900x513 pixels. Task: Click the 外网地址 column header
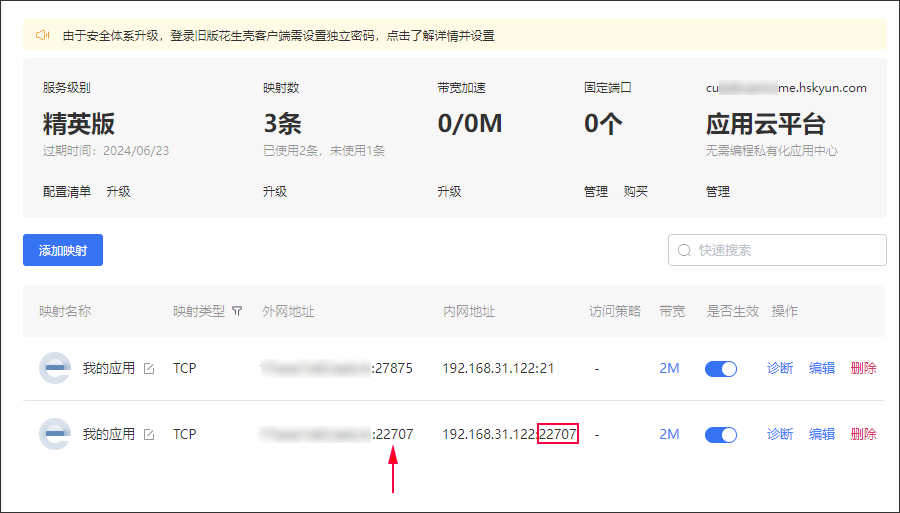tap(288, 311)
